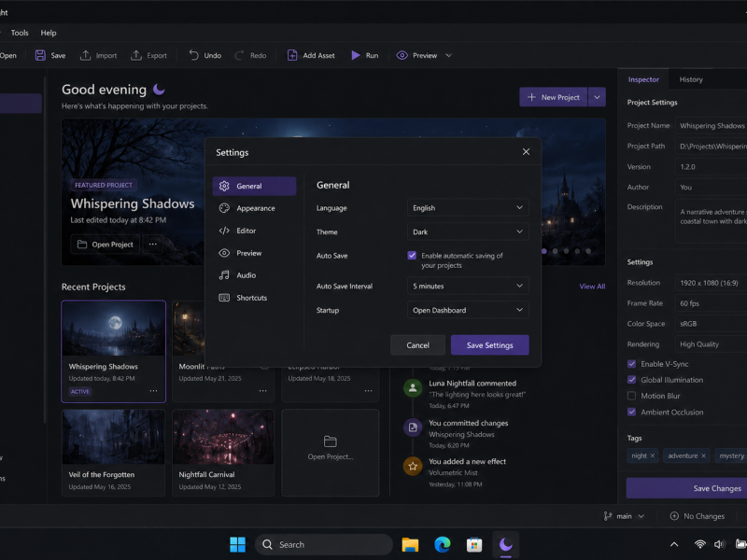Image resolution: width=747 pixels, height=560 pixels.
Task: Click the Redo toolbar icon
Action: pyautogui.click(x=239, y=55)
